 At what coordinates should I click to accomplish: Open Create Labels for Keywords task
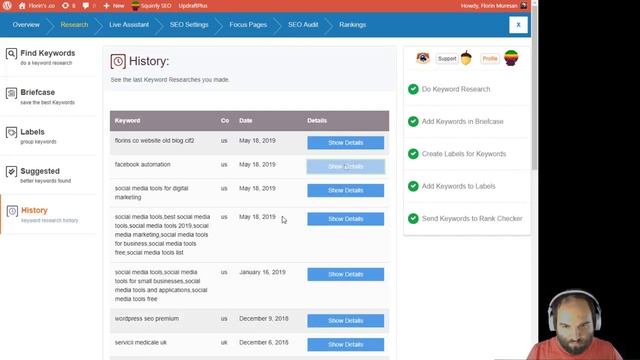pos(464,154)
